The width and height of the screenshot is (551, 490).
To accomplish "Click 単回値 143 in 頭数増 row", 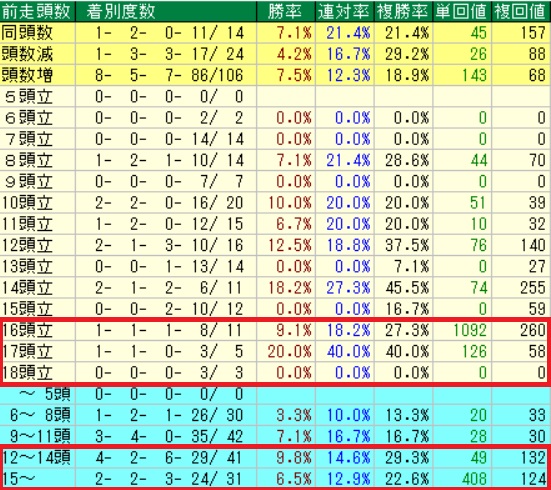I will tap(474, 75).
